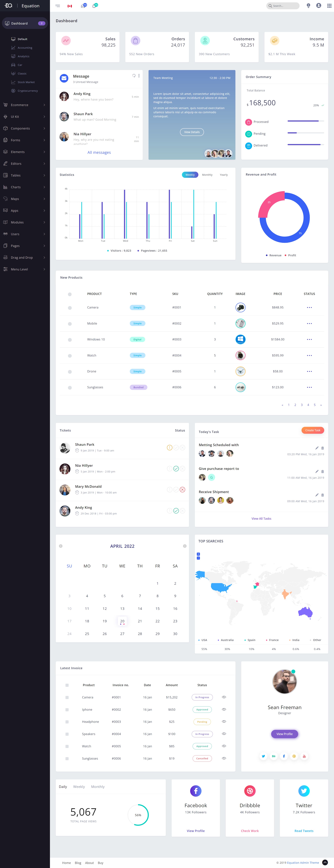Viewport: 334px width, 868px height.
Task: Select the Monthly tab in page views card
Action: (98, 787)
